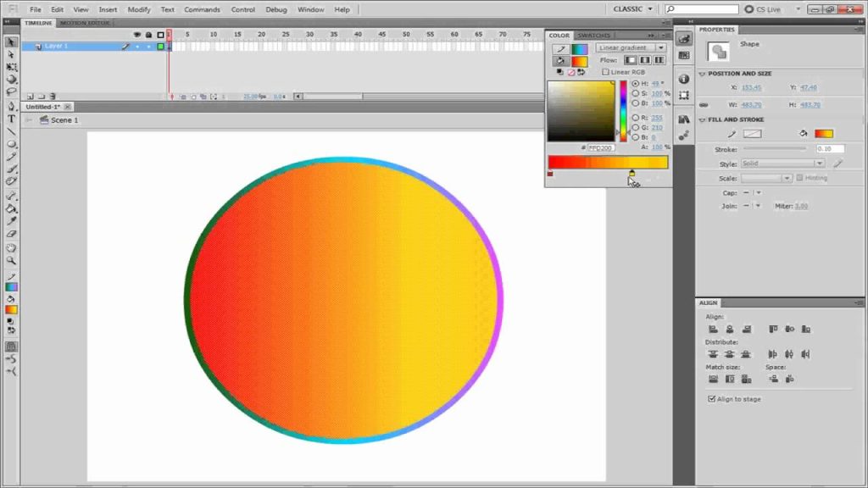Select the Lasso tool
868x488 pixels.
[x=11, y=91]
